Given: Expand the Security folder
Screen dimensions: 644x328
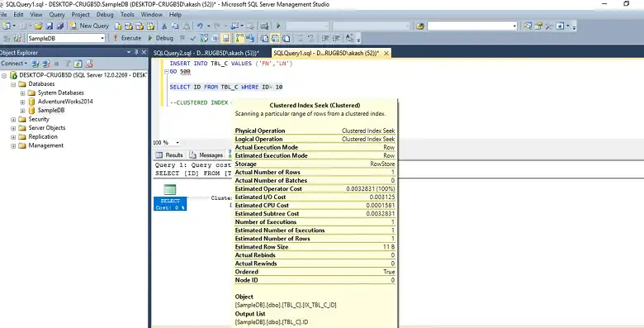Looking at the screenshot, I should 13,120.
